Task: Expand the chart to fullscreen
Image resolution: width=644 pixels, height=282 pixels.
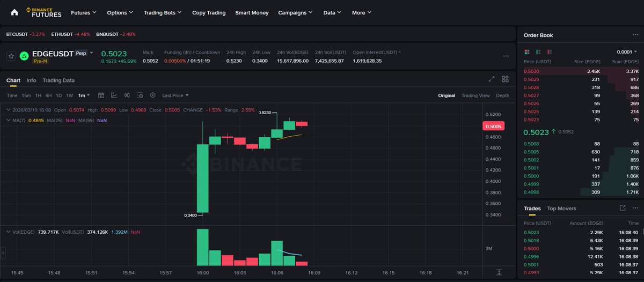Action: click(x=491, y=79)
